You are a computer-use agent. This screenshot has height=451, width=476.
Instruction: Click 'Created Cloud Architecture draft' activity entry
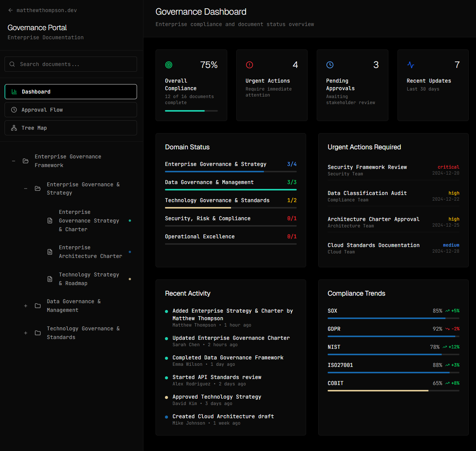click(x=231, y=419)
